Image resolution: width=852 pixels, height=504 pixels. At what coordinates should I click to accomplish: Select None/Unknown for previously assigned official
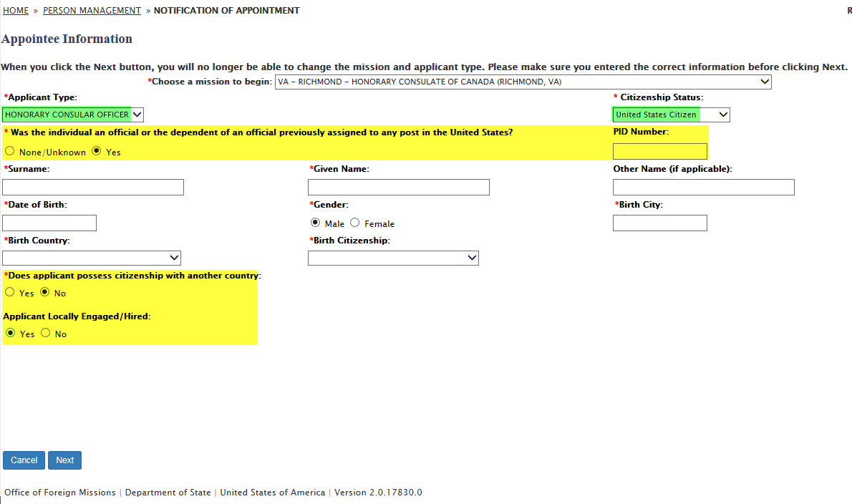pyautogui.click(x=10, y=151)
